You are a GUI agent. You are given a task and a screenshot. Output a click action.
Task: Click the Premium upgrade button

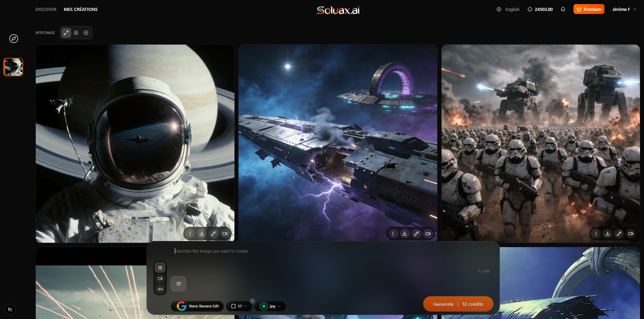pyautogui.click(x=588, y=9)
